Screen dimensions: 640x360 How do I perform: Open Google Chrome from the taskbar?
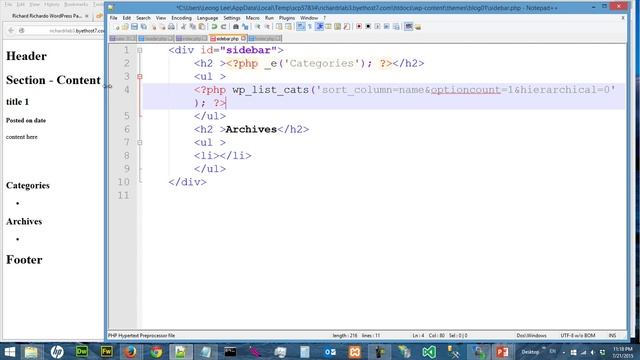[x=156, y=352]
